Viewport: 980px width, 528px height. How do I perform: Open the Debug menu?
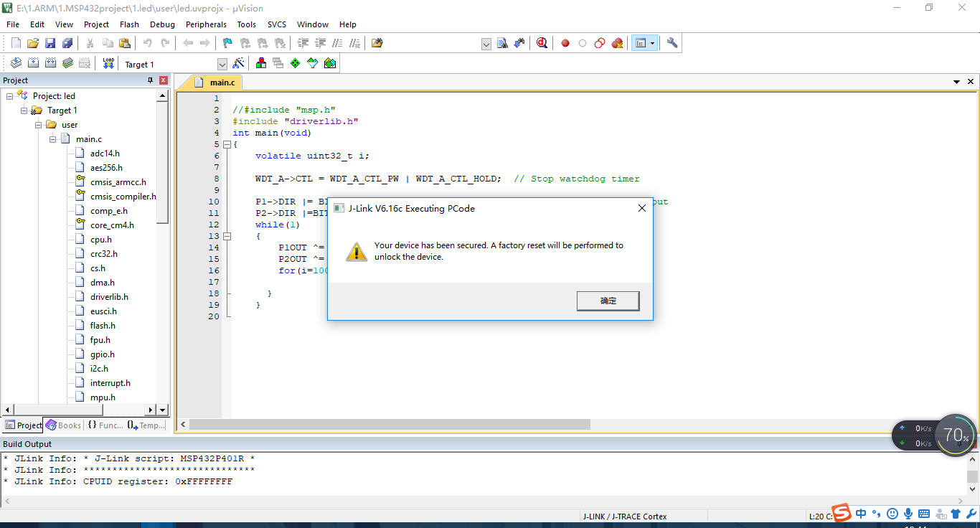pyautogui.click(x=162, y=24)
